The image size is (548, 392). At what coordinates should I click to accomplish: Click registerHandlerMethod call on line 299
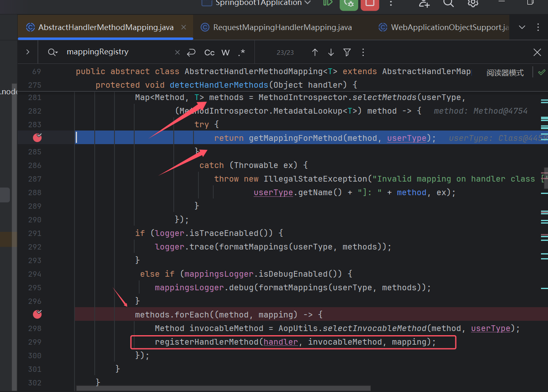(207, 342)
